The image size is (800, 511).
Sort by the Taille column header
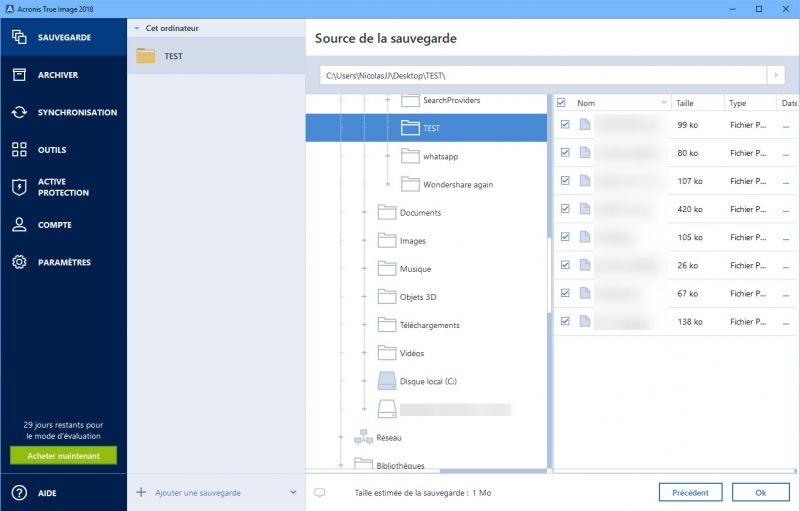tap(697, 103)
